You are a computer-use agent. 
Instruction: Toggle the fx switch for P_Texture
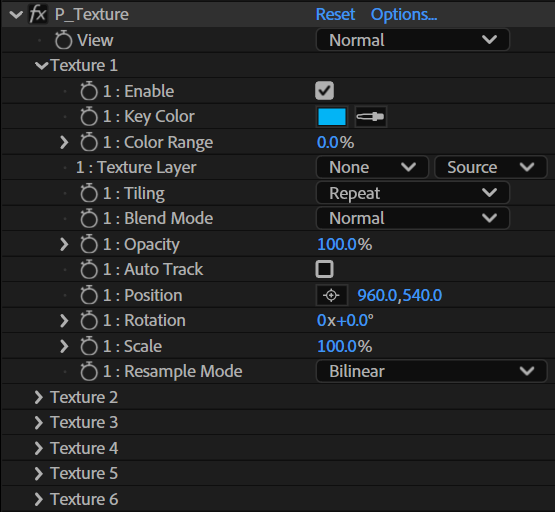pyautogui.click(x=38, y=15)
